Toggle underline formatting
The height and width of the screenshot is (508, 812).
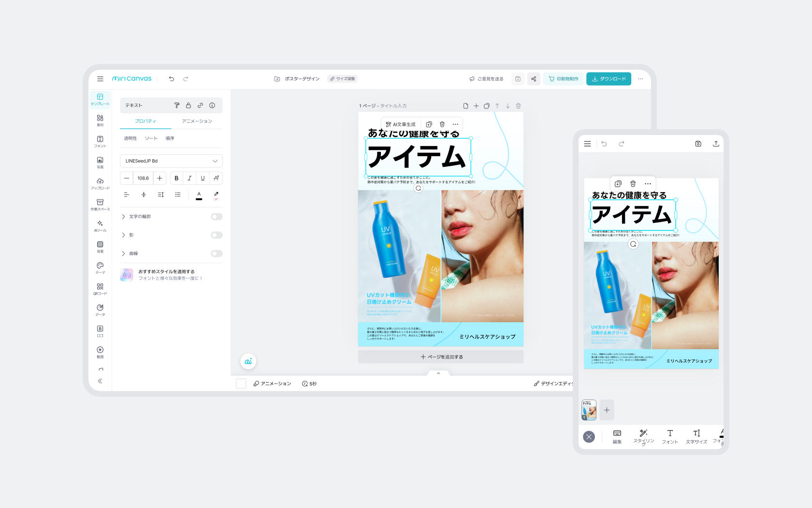pyautogui.click(x=203, y=179)
